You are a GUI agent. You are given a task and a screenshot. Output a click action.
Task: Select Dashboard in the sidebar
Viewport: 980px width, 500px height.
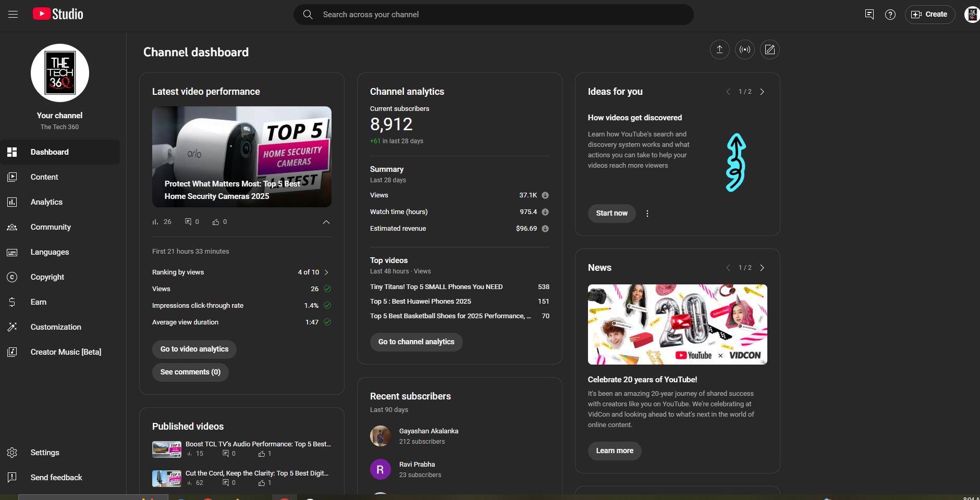60,152
